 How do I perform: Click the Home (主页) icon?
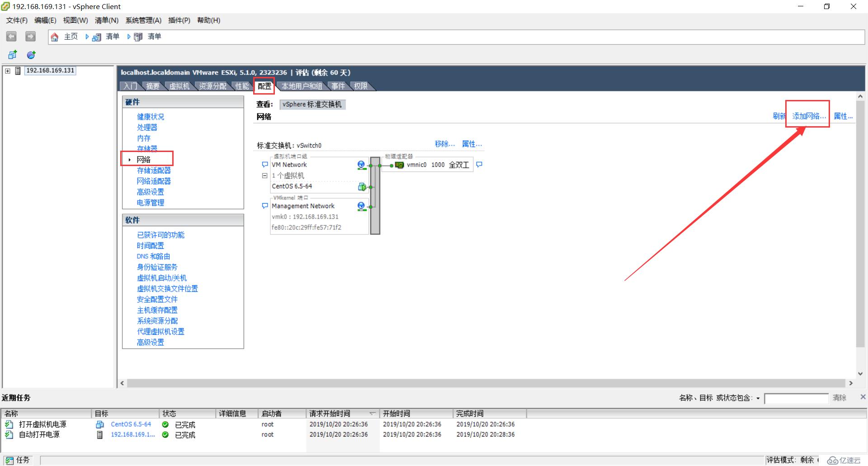point(55,37)
